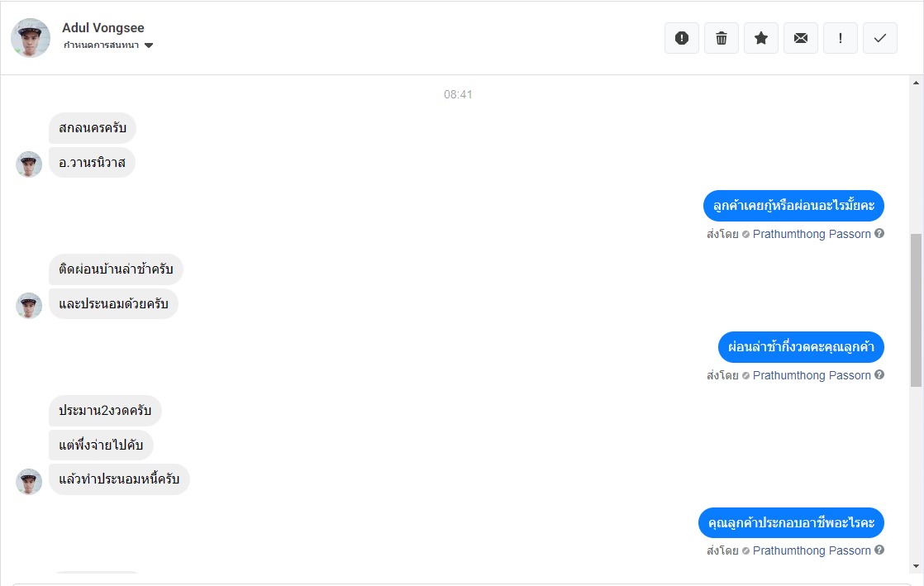This screenshot has height=586, width=924.
Task: Mark the conversation done with the checkmark icon
Action: [880, 38]
